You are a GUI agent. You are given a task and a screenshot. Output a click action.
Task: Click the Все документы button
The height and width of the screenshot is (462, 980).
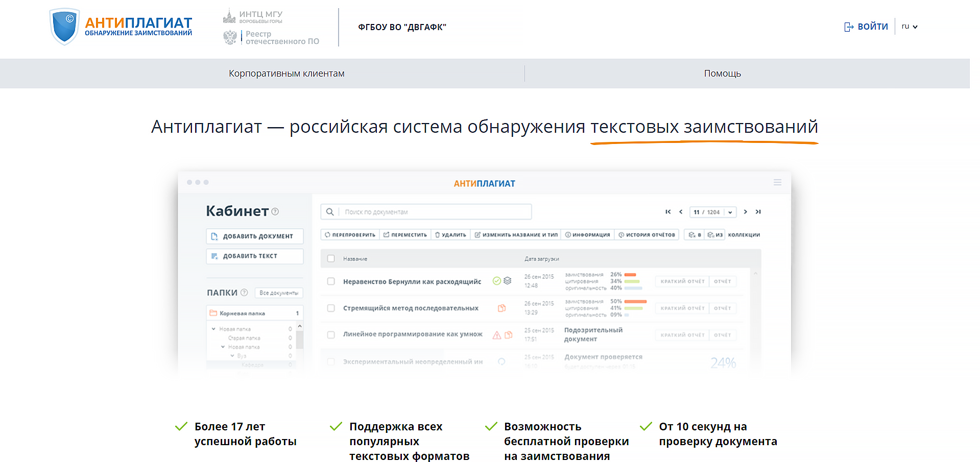coord(279,293)
